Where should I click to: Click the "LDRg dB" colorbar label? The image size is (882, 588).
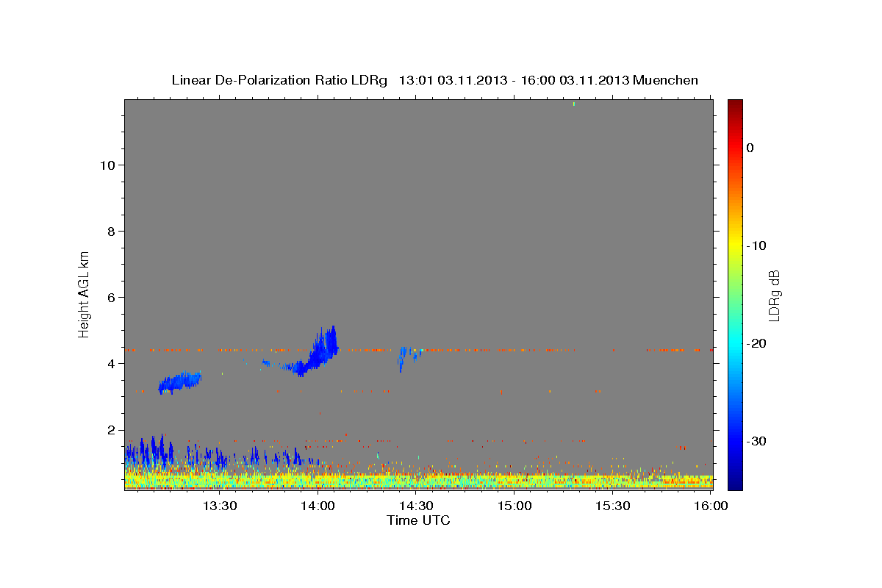pos(773,295)
